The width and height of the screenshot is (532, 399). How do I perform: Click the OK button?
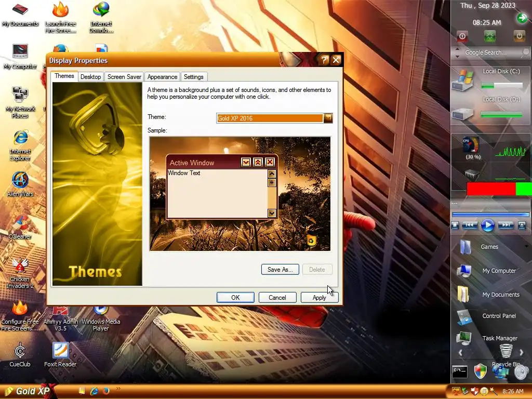[x=235, y=298]
